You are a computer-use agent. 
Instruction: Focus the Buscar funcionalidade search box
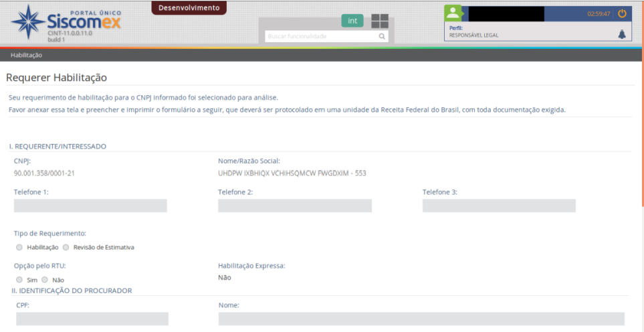(321, 36)
